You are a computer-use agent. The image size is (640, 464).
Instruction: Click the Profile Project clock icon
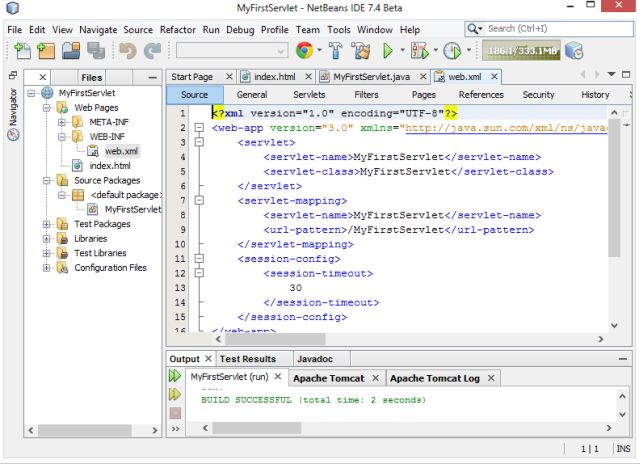coord(452,51)
